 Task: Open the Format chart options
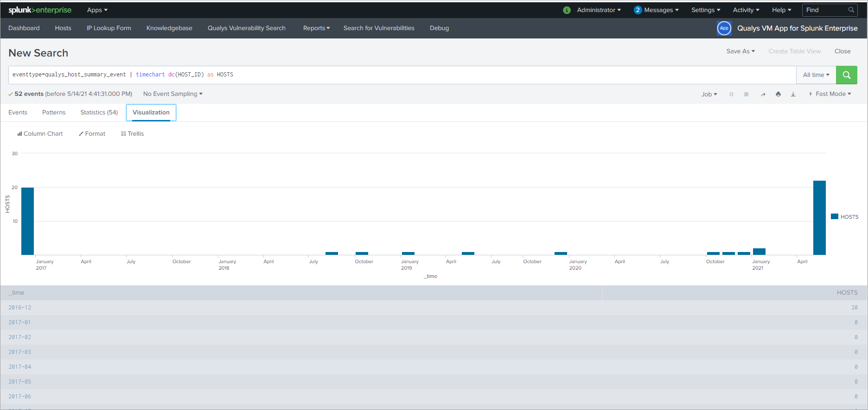coord(92,134)
